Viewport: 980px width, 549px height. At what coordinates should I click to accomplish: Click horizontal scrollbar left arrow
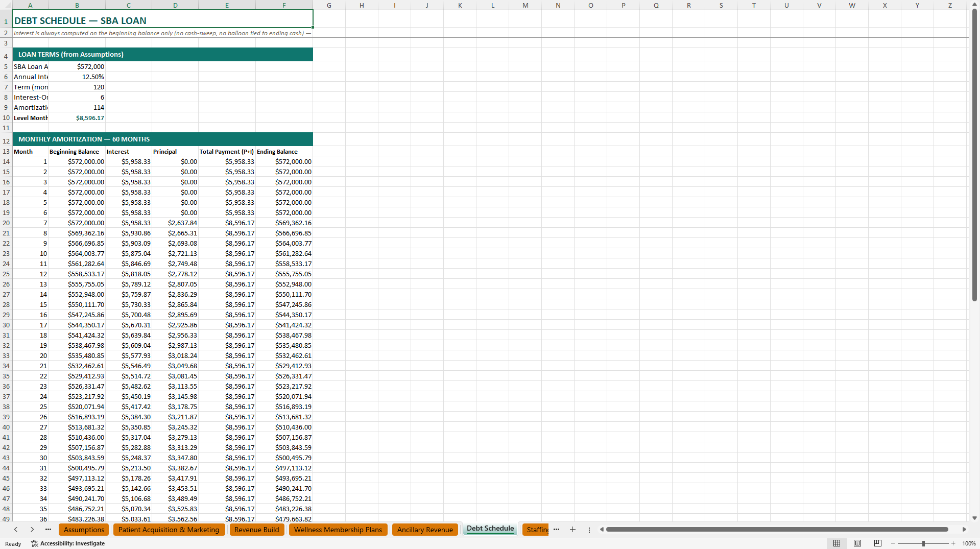[x=602, y=530]
